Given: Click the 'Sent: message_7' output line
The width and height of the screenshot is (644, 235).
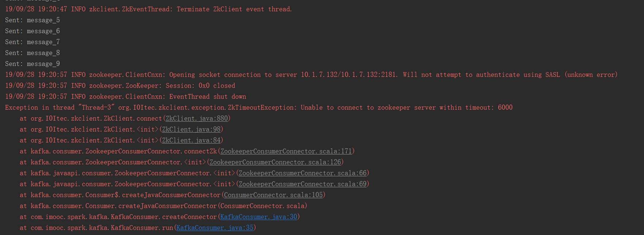Looking at the screenshot, I should point(32,42).
